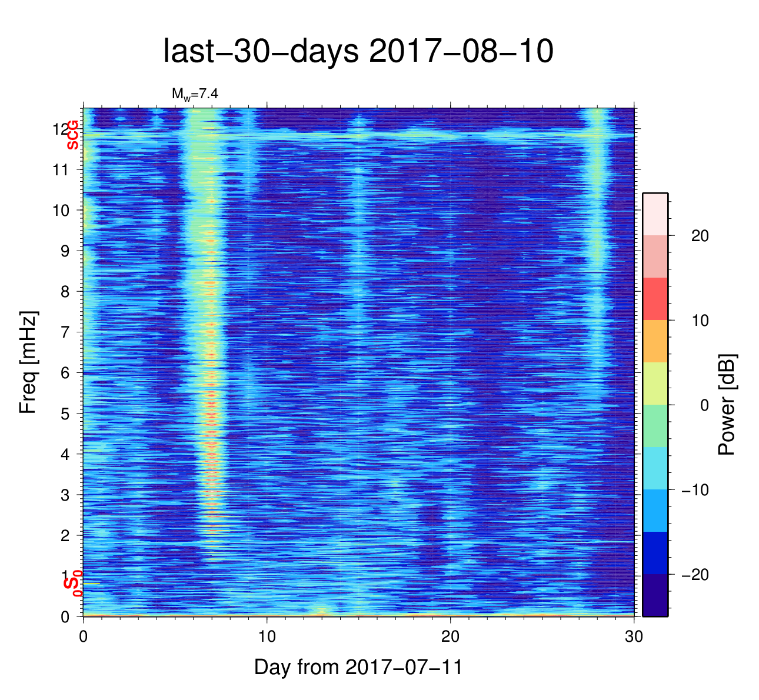Click the 5 mHz tick label on frequency axis
The image size is (759, 700).
tap(65, 414)
